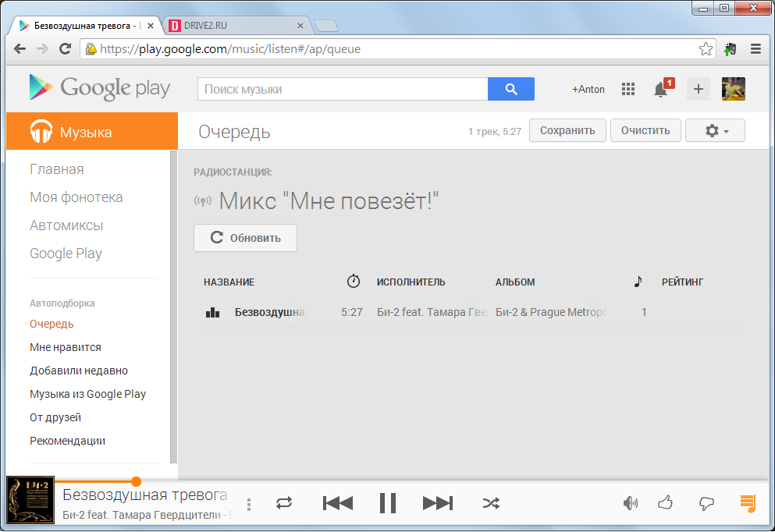
Task: Select the Мне нравится playlist
Action: click(x=66, y=347)
